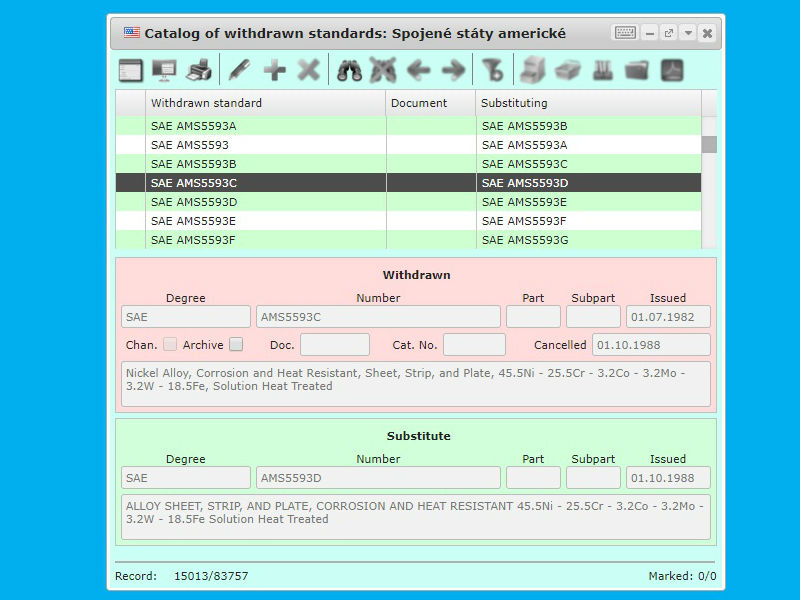The image size is (800, 600).
Task: Click the Substitute Number field showing AMS5593D
Action: point(378,478)
